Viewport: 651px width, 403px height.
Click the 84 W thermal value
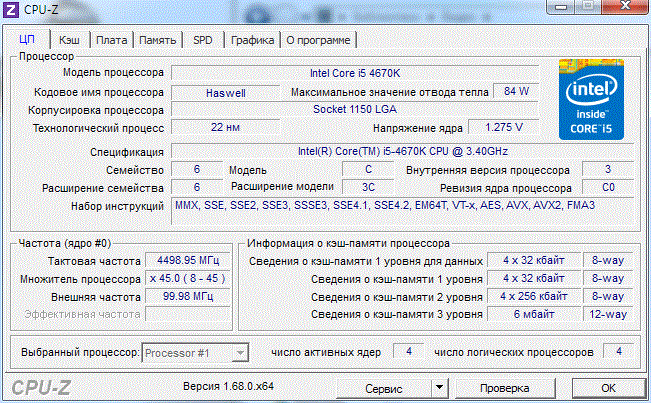click(x=516, y=92)
